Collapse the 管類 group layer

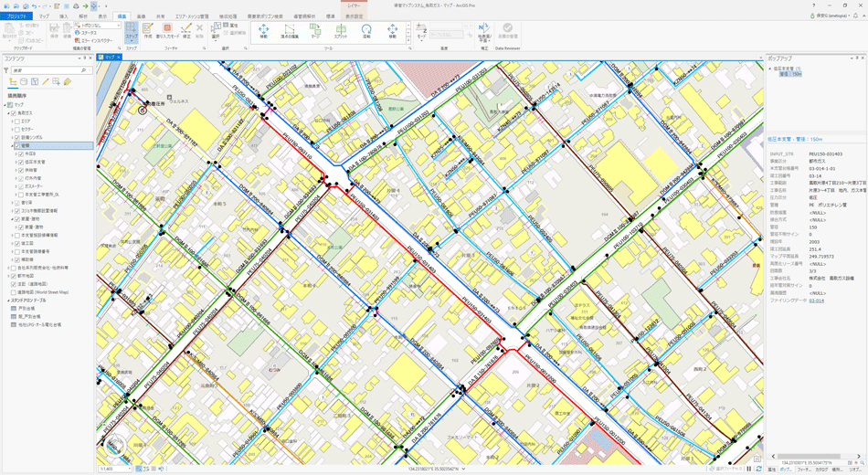click(12, 145)
